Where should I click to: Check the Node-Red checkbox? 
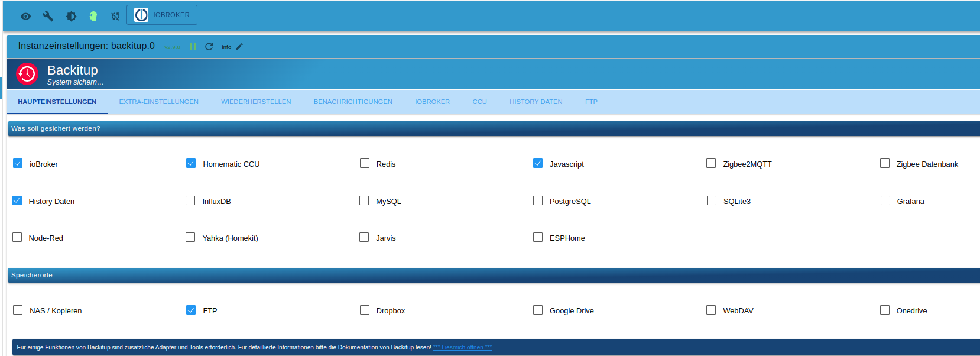pyautogui.click(x=17, y=237)
